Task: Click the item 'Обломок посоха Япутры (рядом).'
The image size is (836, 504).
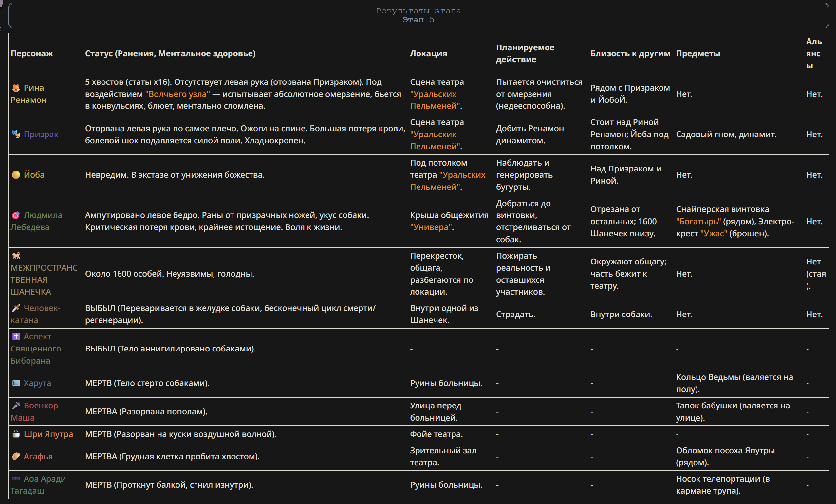Action: coord(725,456)
